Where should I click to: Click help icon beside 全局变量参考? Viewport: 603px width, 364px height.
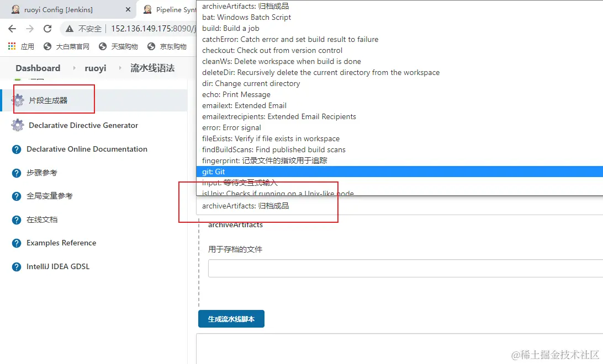17,196
